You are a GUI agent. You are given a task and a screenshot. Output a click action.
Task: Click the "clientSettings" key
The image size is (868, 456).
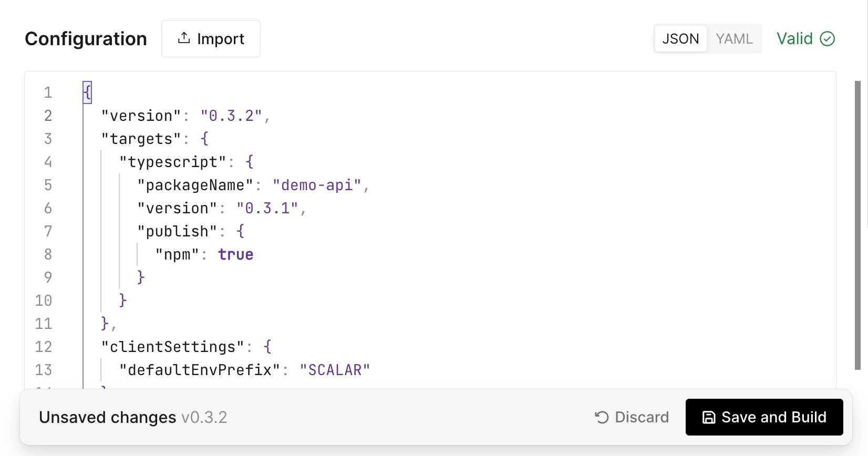[x=173, y=347]
